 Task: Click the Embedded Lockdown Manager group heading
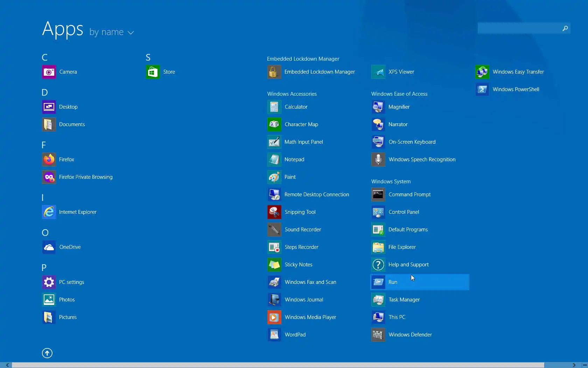(x=303, y=59)
